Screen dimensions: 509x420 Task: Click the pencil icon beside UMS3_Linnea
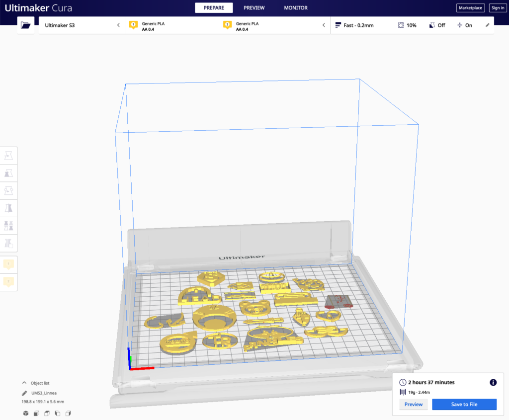[24, 393]
